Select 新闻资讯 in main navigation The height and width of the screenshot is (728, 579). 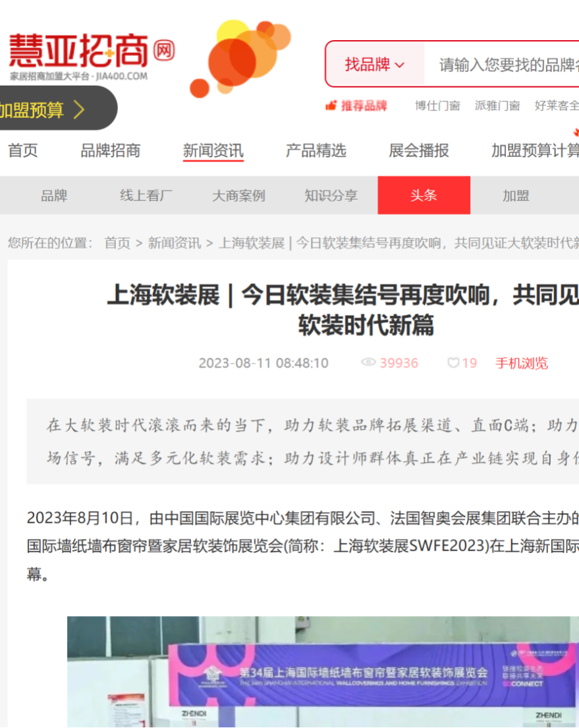(x=213, y=150)
